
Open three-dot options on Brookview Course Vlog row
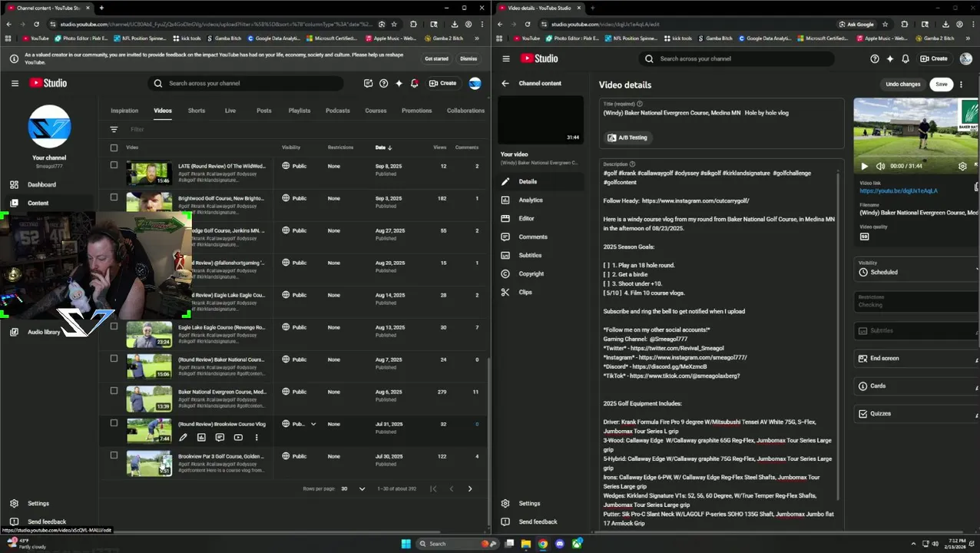tap(257, 438)
